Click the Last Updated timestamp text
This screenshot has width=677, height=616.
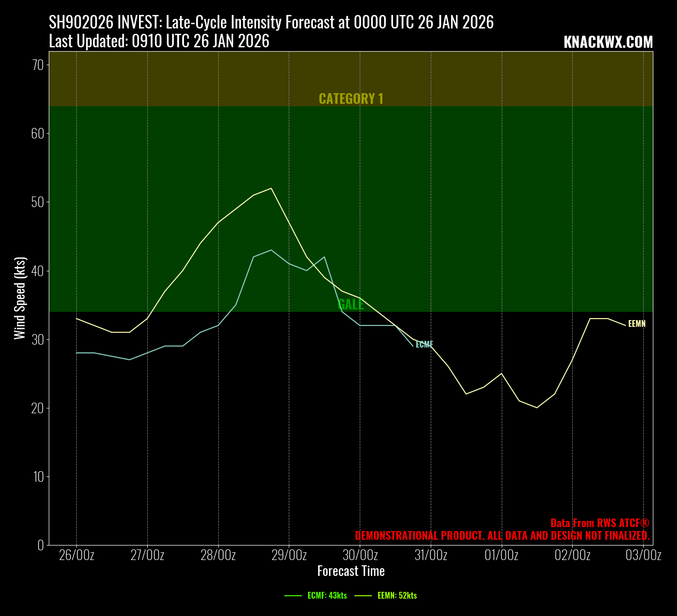pos(159,42)
